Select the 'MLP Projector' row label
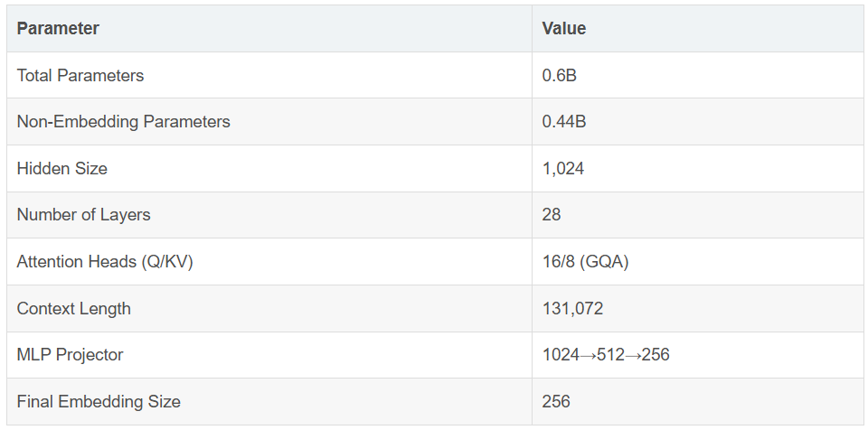Screen dimensions: 868x430 pyautogui.click(x=70, y=355)
